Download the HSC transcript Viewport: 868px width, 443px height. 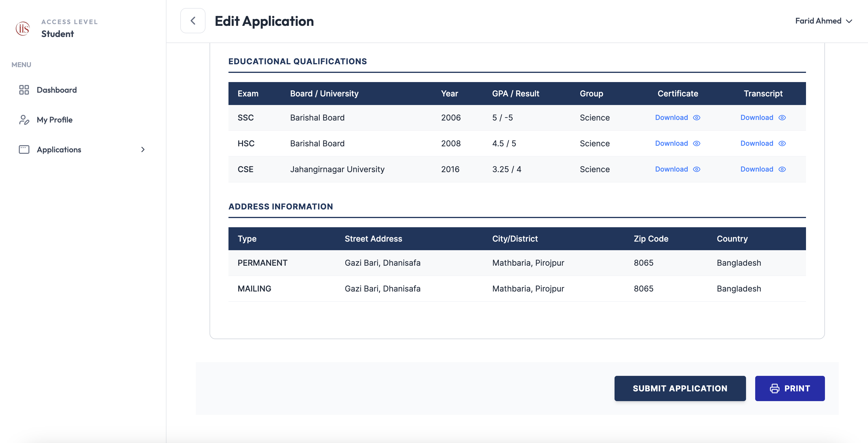pyautogui.click(x=756, y=143)
